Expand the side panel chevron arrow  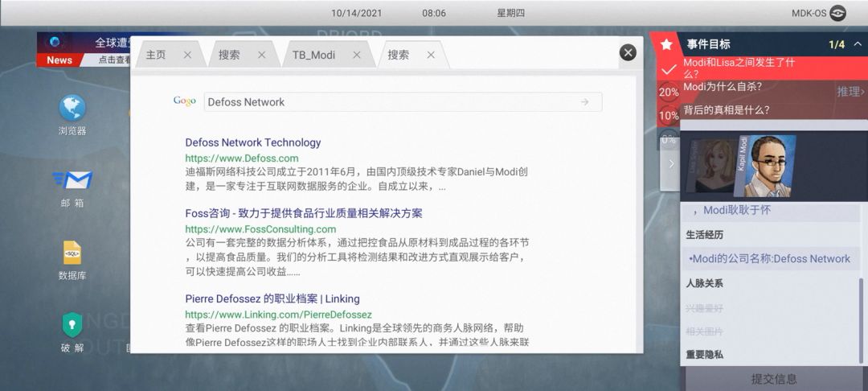(x=672, y=163)
